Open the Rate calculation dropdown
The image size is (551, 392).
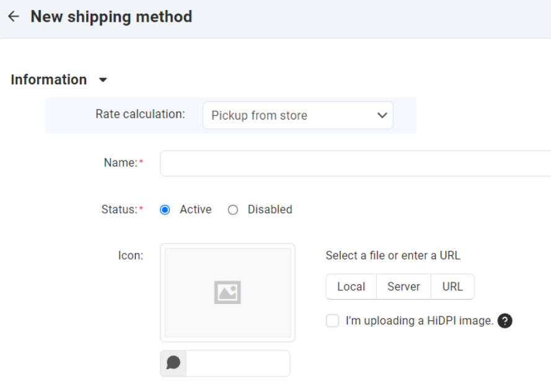[298, 115]
